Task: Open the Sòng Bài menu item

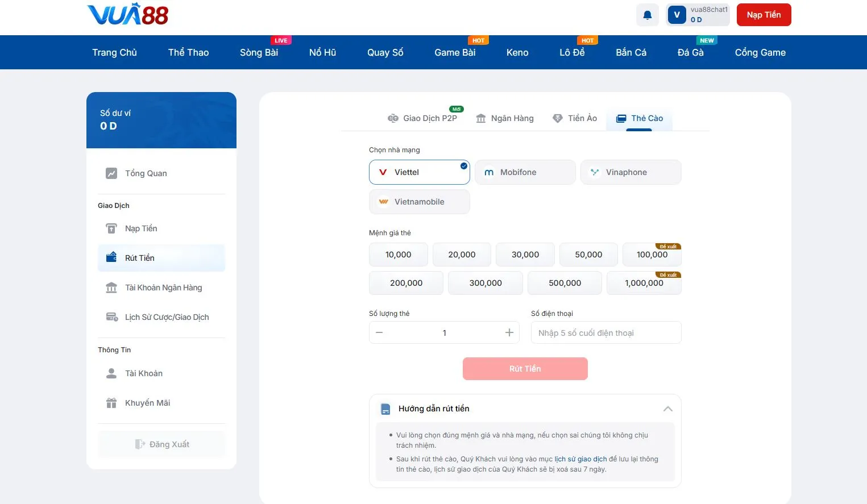Action: pyautogui.click(x=259, y=52)
